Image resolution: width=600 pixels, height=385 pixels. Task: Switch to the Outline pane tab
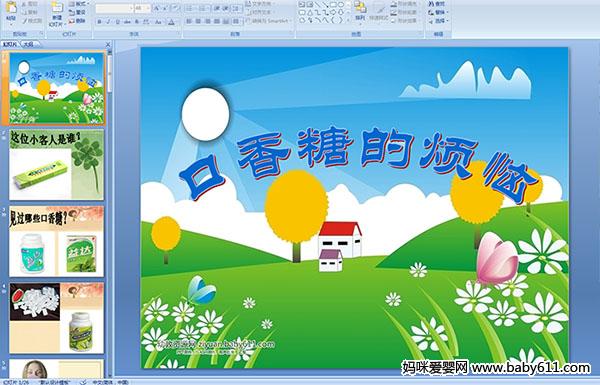pos(28,44)
